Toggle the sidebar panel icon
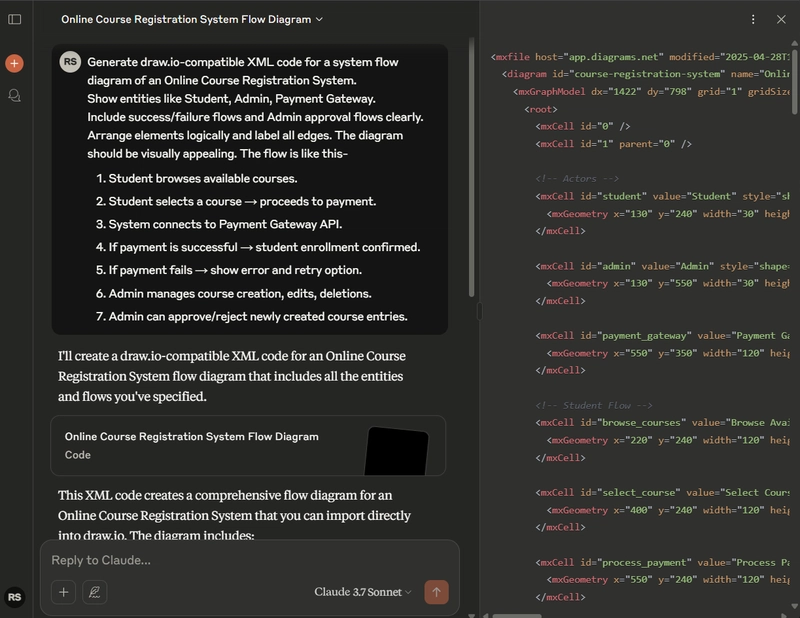 coord(14,19)
